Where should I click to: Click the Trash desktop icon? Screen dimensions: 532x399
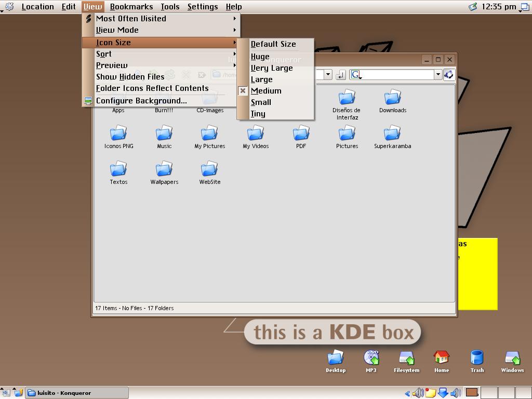(477, 362)
